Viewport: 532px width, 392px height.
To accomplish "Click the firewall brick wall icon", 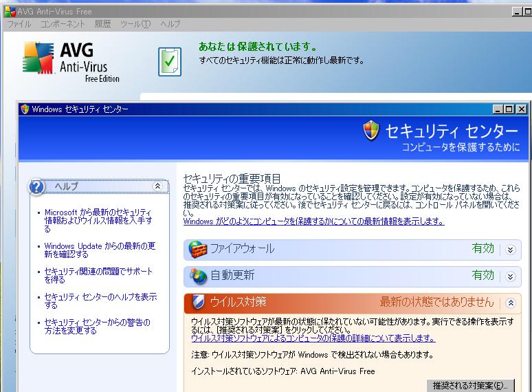I will click(x=198, y=250).
